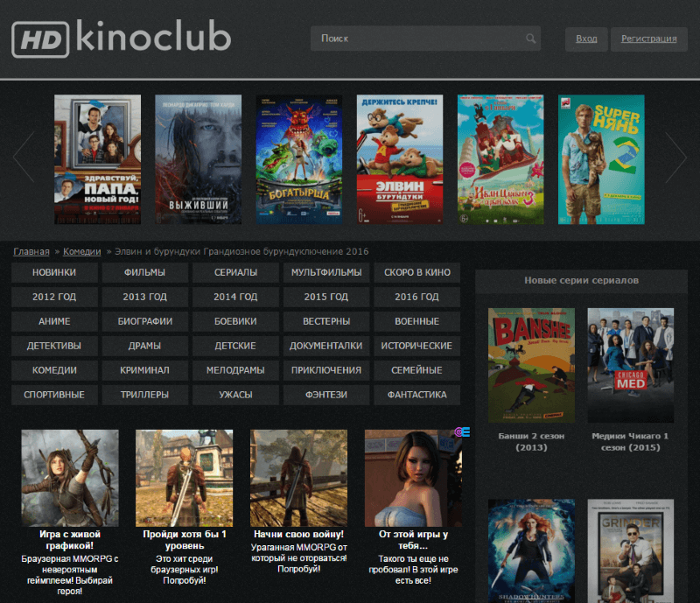Viewport: 700px width, 603px height.
Task: Select the 2013 год filter
Action: point(145,297)
